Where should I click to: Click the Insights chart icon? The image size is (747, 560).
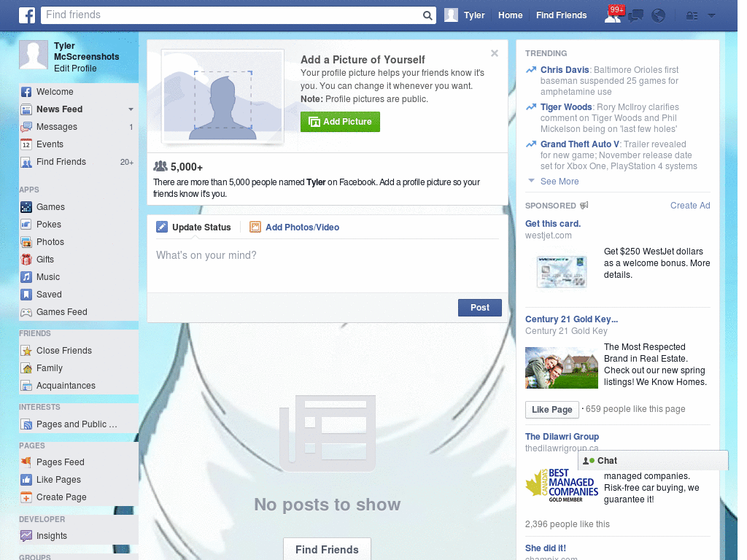point(26,536)
